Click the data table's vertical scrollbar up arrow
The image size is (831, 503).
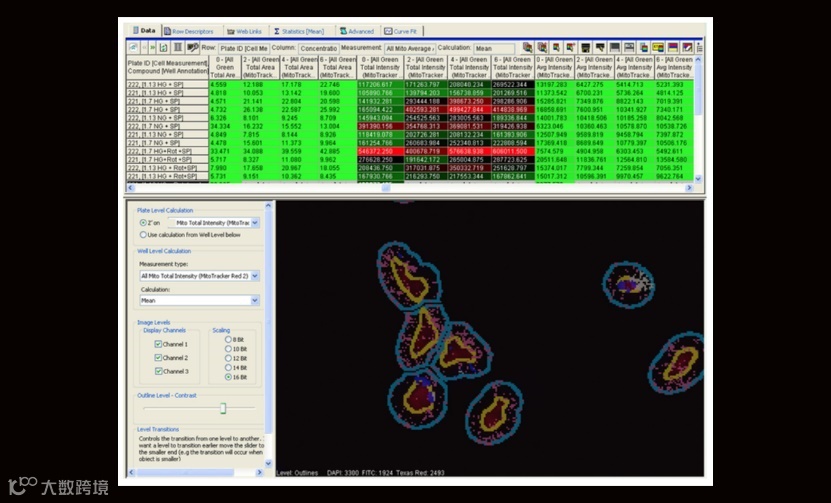[x=698, y=59]
